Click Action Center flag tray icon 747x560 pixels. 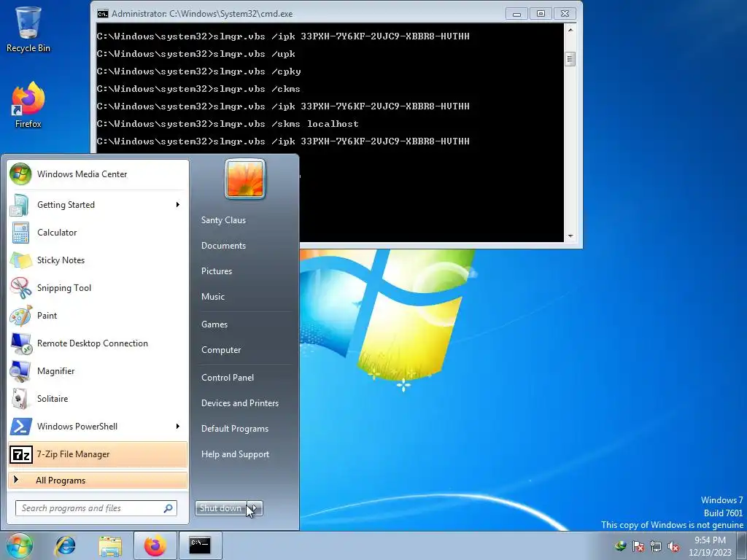coord(638,546)
